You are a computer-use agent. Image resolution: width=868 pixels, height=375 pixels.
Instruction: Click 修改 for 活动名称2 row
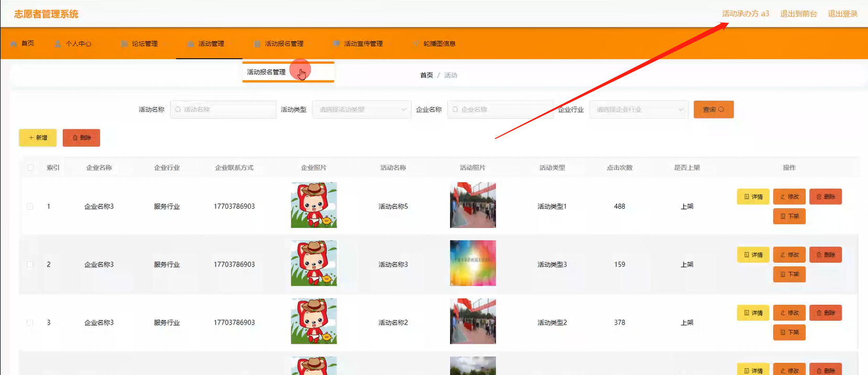point(789,313)
